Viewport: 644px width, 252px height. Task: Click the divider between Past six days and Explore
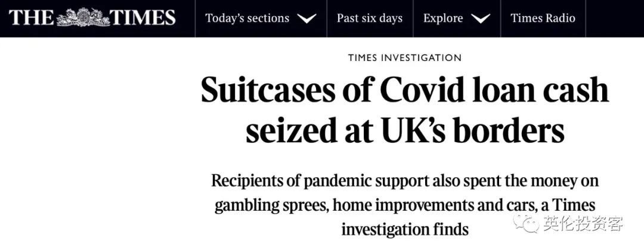click(413, 19)
